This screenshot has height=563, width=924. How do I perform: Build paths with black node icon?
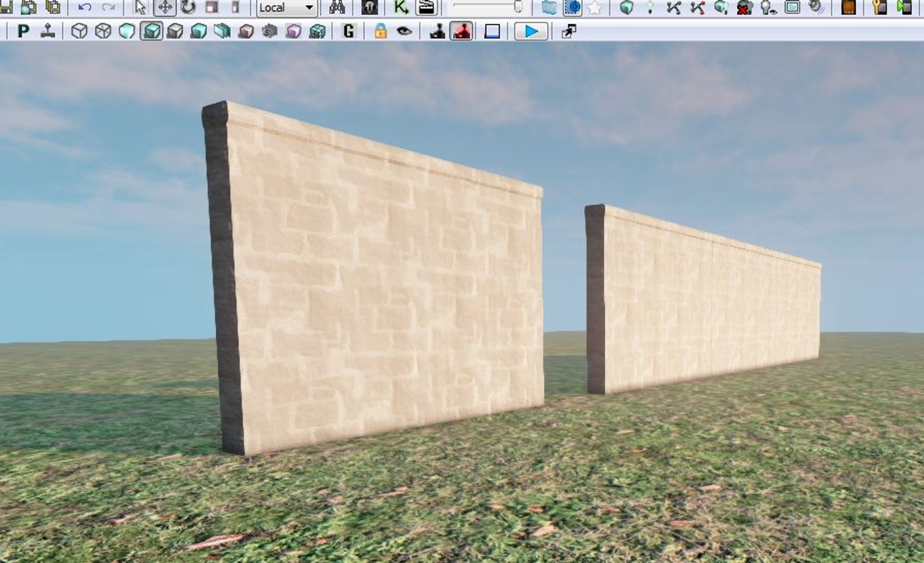(x=673, y=7)
